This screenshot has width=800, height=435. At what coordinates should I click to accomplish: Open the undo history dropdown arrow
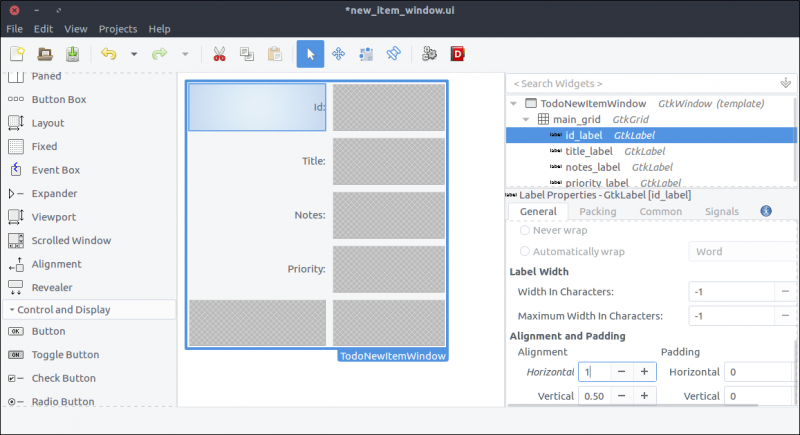(x=135, y=54)
